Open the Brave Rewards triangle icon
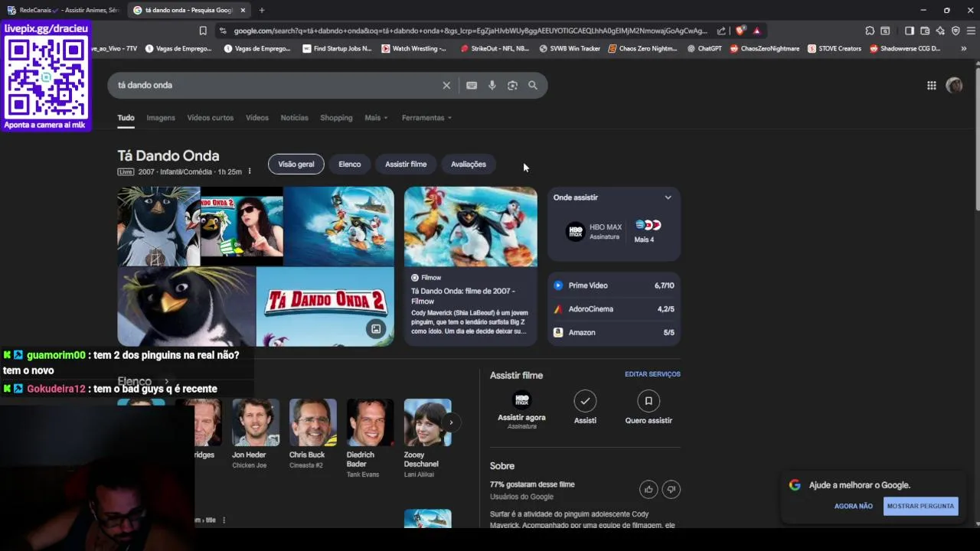 [756, 31]
